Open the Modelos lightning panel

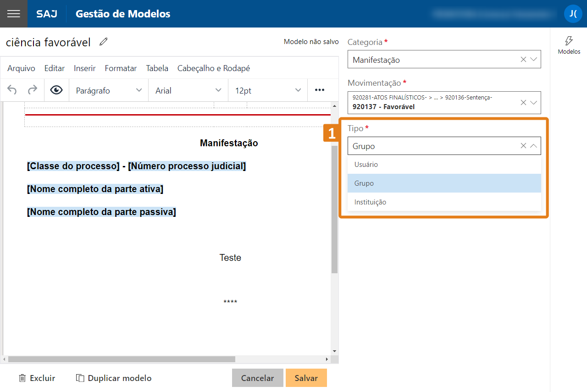point(569,45)
